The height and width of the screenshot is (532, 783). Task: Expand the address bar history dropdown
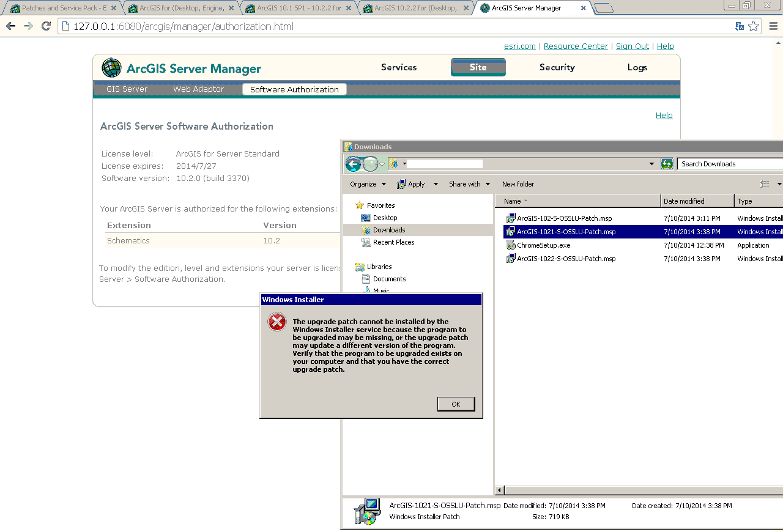(652, 164)
